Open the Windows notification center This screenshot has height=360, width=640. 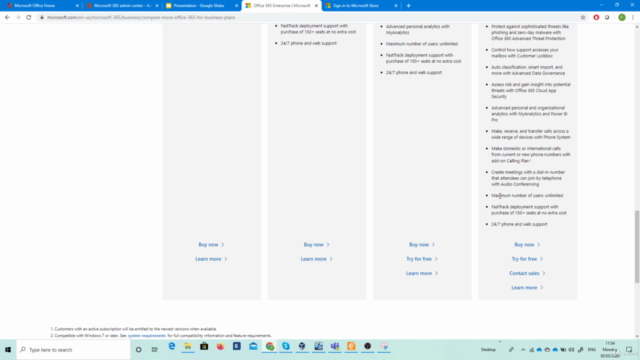629,350
